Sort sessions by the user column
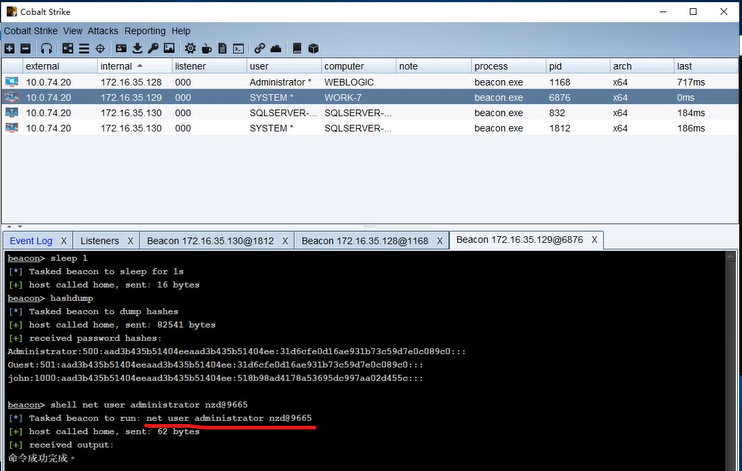Viewport: 742px width, 471px height. [x=284, y=66]
